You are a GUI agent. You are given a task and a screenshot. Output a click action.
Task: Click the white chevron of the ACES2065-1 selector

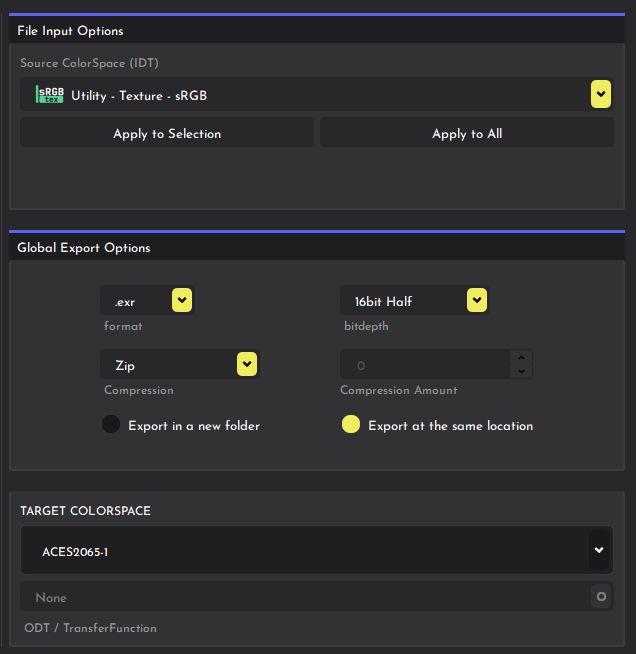click(x=599, y=550)
